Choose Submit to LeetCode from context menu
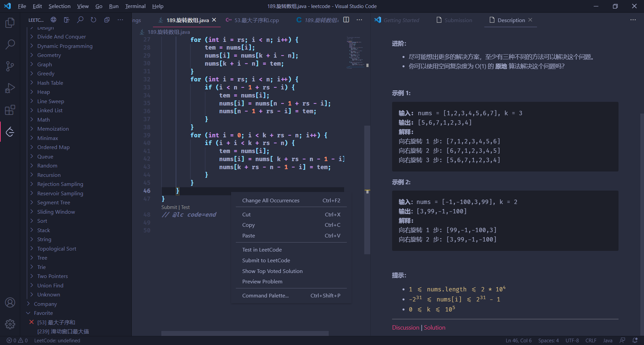This screenshot has height=345, width=644. [x=291, y=260]
